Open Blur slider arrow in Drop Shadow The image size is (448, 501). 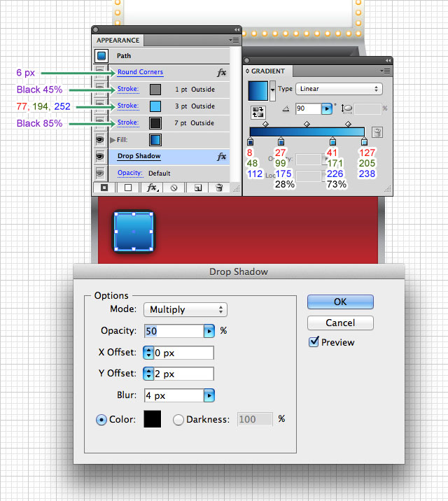(x=209, y=395)
